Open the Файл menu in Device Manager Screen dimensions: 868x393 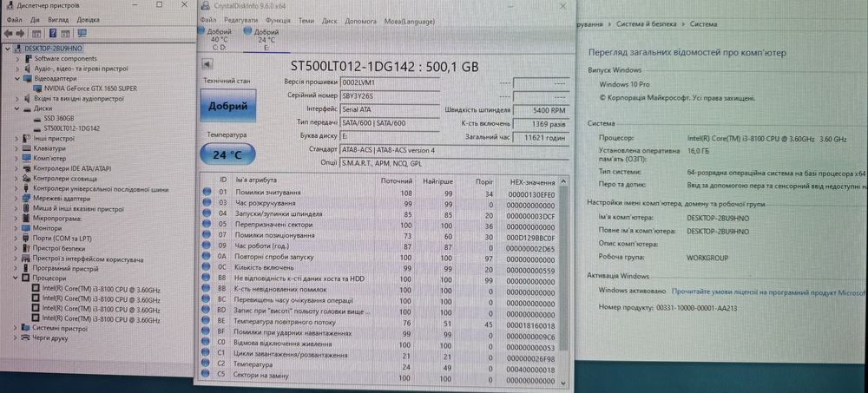click(14, 19)
